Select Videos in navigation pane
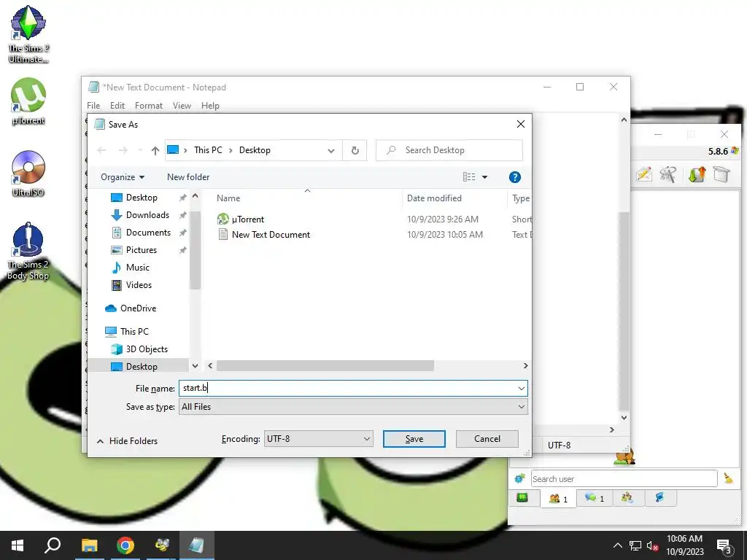 point(139,285)
